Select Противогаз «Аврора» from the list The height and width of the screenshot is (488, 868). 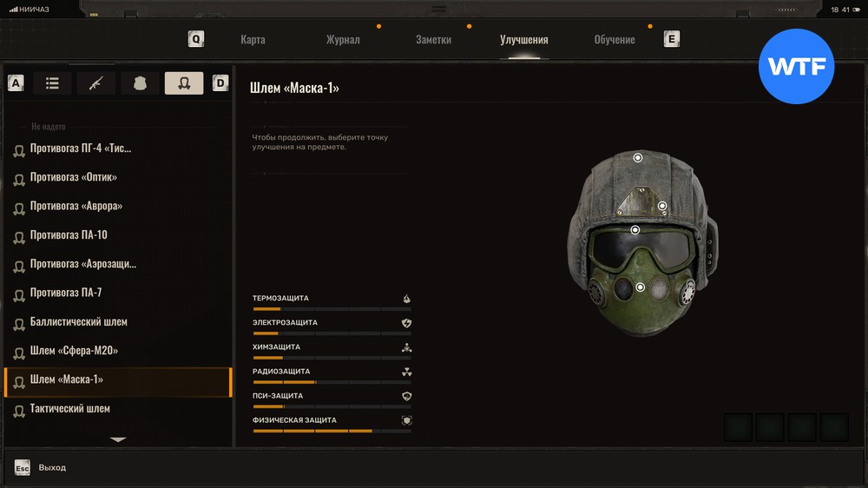tap(76, 207)
